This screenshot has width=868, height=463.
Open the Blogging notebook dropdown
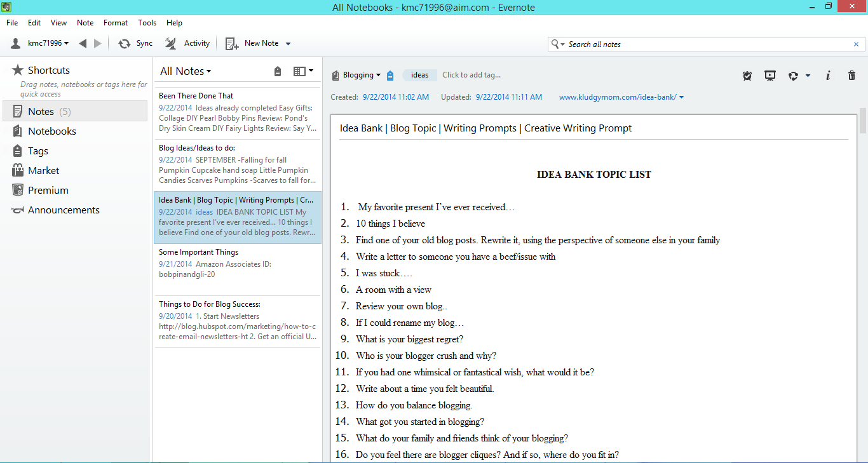pyautogui.click(x=378, y=75)
